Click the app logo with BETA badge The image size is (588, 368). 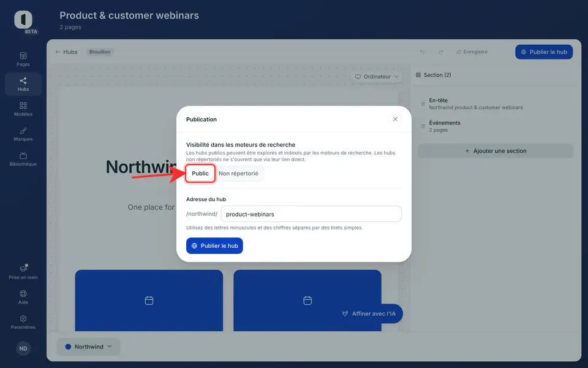24,20
